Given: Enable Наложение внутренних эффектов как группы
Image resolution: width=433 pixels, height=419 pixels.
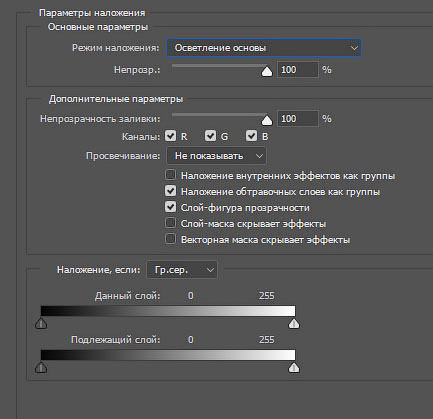Looking at the screenshot, I should pyautogui.click(x=170, y=175).
